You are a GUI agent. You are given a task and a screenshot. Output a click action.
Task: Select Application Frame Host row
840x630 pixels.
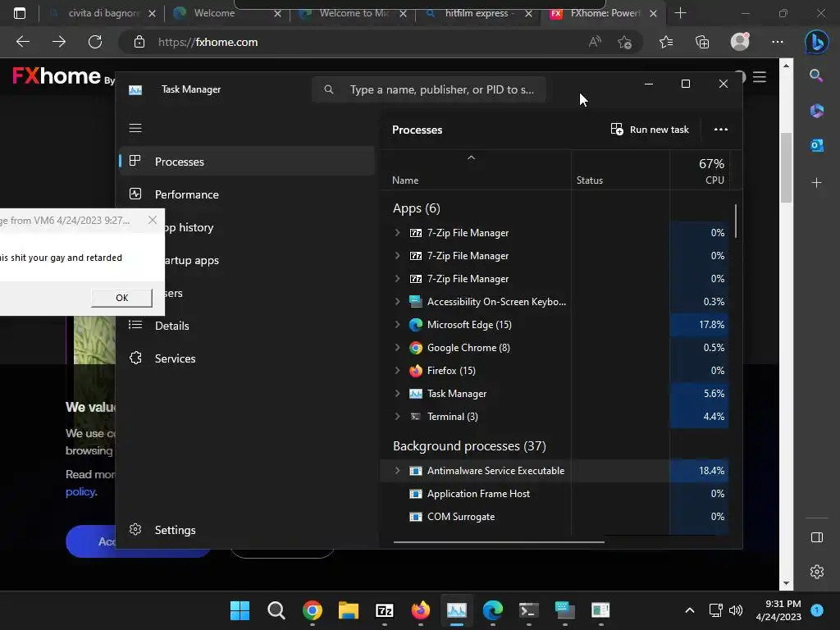(555, 493)
